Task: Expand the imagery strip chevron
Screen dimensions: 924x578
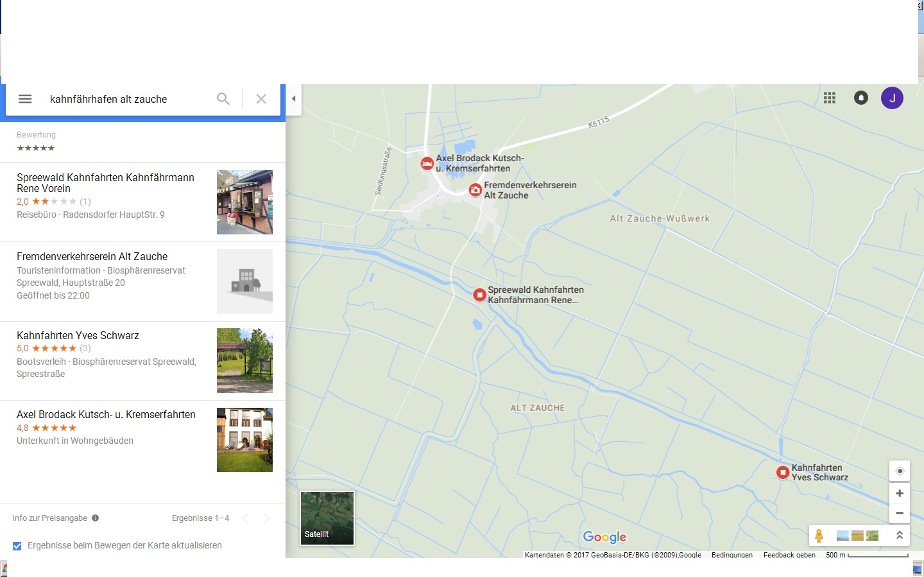Action: pos(900,535)
